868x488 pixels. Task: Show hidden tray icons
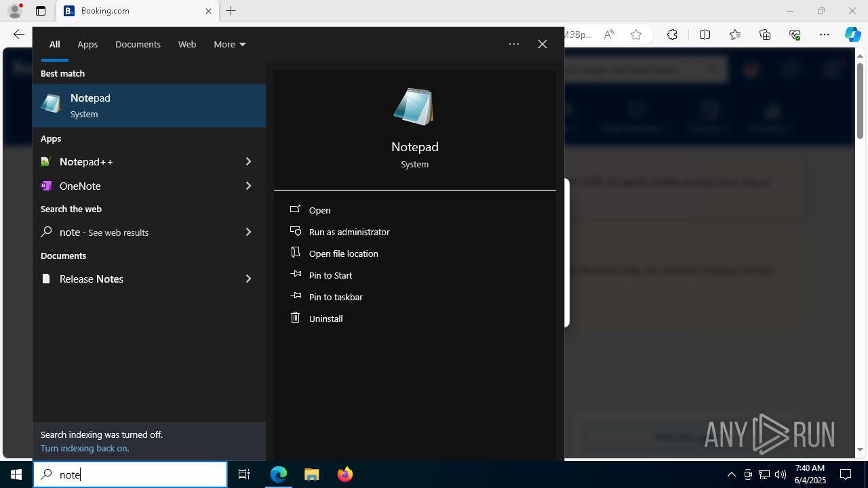(x=731, y=474)
